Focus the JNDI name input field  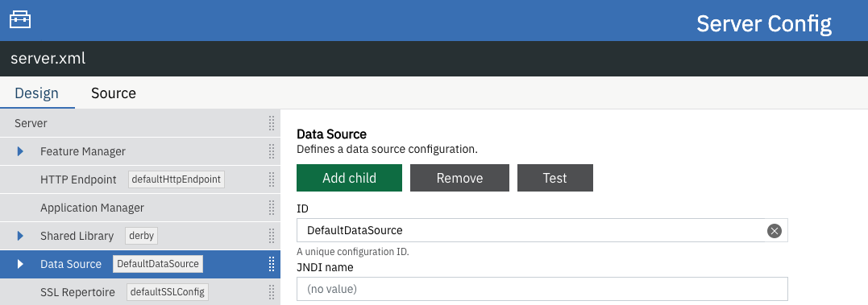[542, 289]
